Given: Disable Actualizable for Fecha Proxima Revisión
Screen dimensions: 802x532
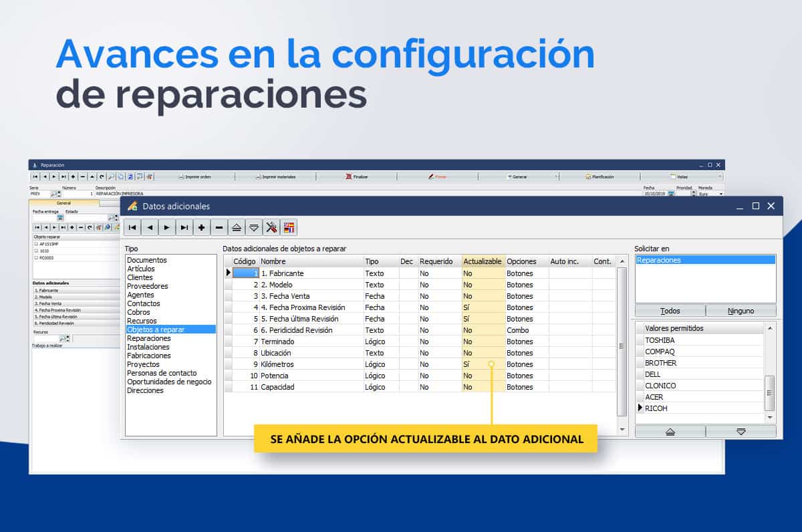Looking at the screenshot, I should [x=483, y=307].
